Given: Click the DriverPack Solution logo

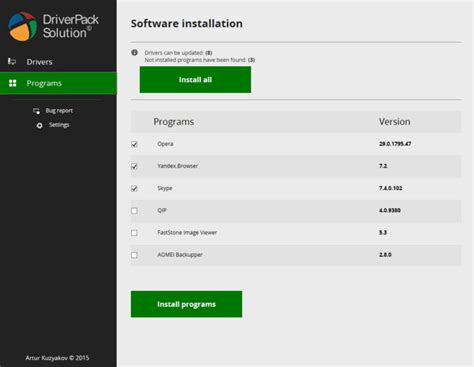Looking at the screenshot, I should coord(53,27).
